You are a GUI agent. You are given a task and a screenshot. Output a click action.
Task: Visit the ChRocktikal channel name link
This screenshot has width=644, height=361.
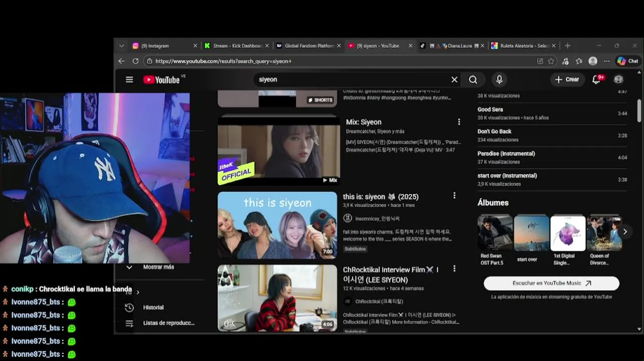(379, 301)
